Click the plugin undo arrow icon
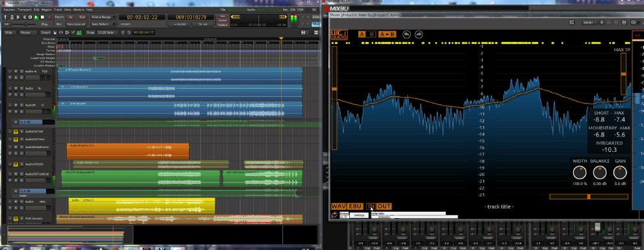Image resolution: width=644 pixels, height=250 pixels. click(406, 34)
